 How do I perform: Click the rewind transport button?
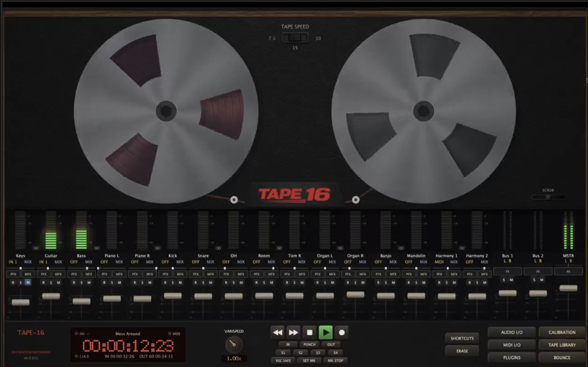pyautogui.click(x=278, y=332)
